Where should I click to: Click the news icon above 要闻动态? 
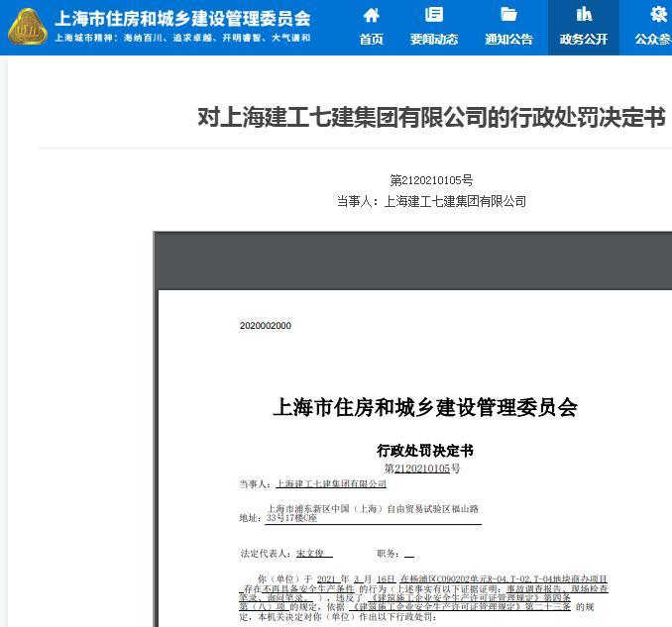[434, 15]
